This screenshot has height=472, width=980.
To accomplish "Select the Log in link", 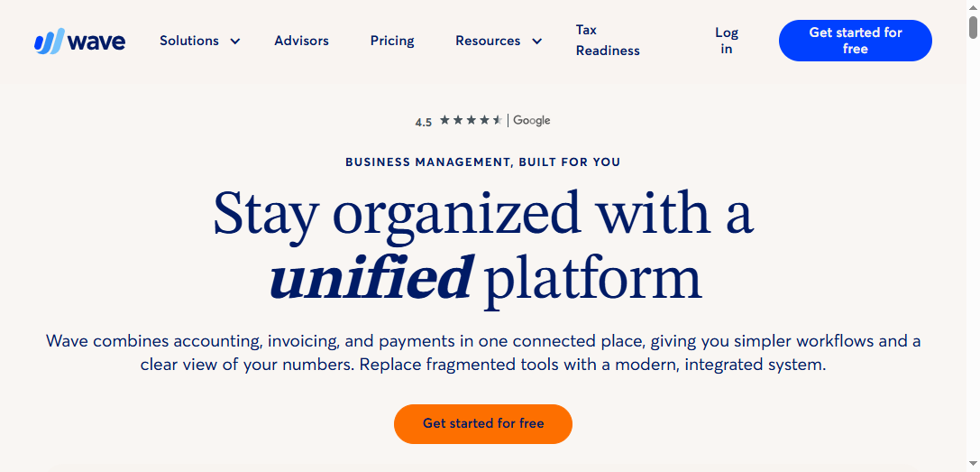I will (x=727, y=41).
